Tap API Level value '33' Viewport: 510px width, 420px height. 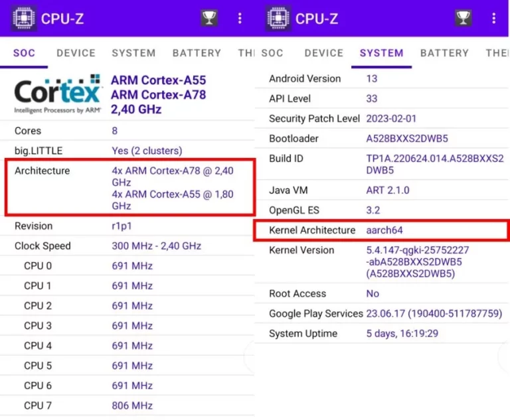coord(372,98)
